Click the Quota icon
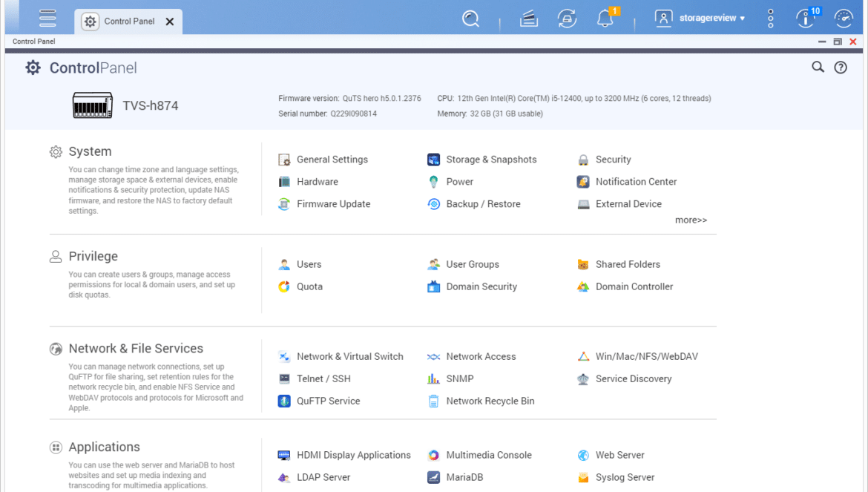This screenshot has width=868, height=492. 284,286
